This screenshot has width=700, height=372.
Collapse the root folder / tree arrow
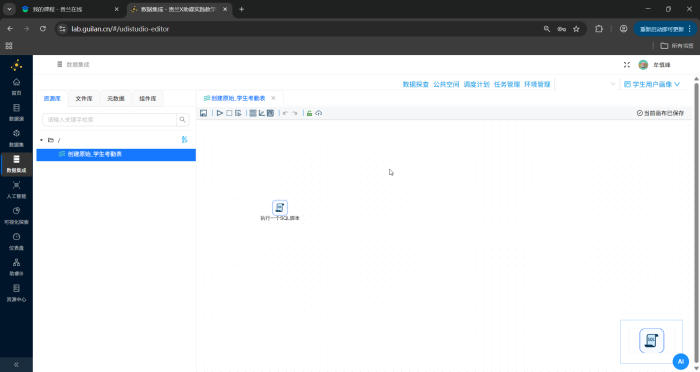pyautogui.click(x=42, y=140)
